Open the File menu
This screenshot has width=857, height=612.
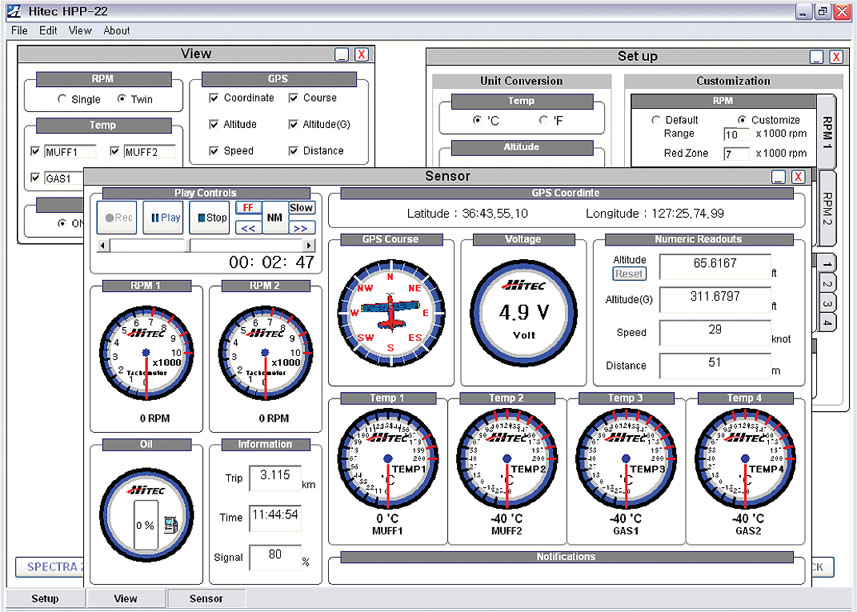19,31
